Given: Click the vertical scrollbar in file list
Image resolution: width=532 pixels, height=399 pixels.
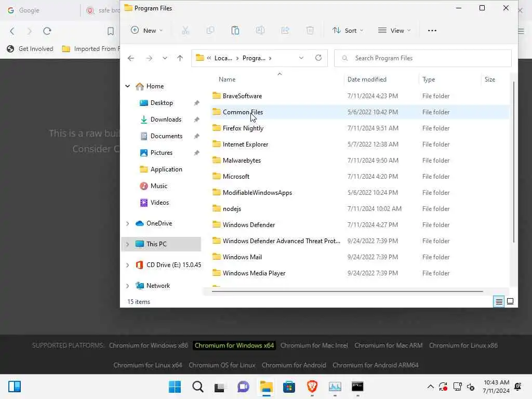Looking at the screenshot, I should (x=514, y=162).
